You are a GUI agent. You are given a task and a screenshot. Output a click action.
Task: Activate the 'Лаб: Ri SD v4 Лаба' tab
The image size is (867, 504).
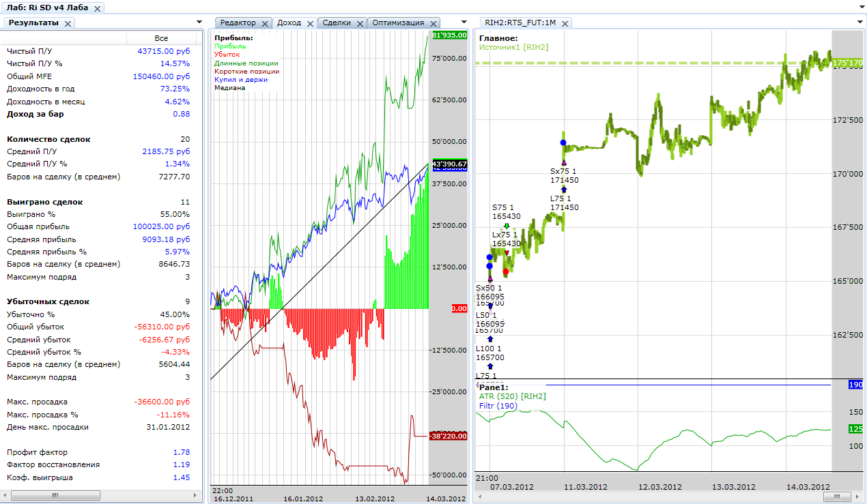pos(46,8)
